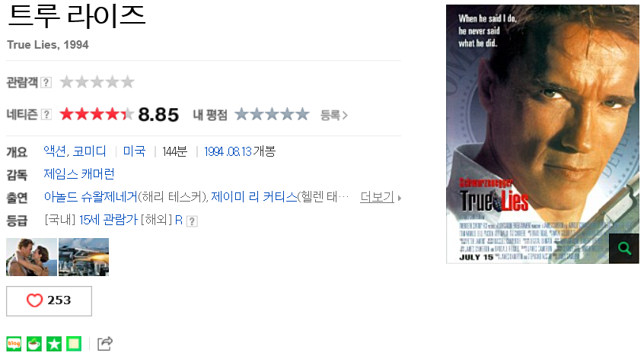Viewport: 644px width, 359px height.
Task: Open actress 제이미 리 커티스 page
Action: tap(253, 197)
